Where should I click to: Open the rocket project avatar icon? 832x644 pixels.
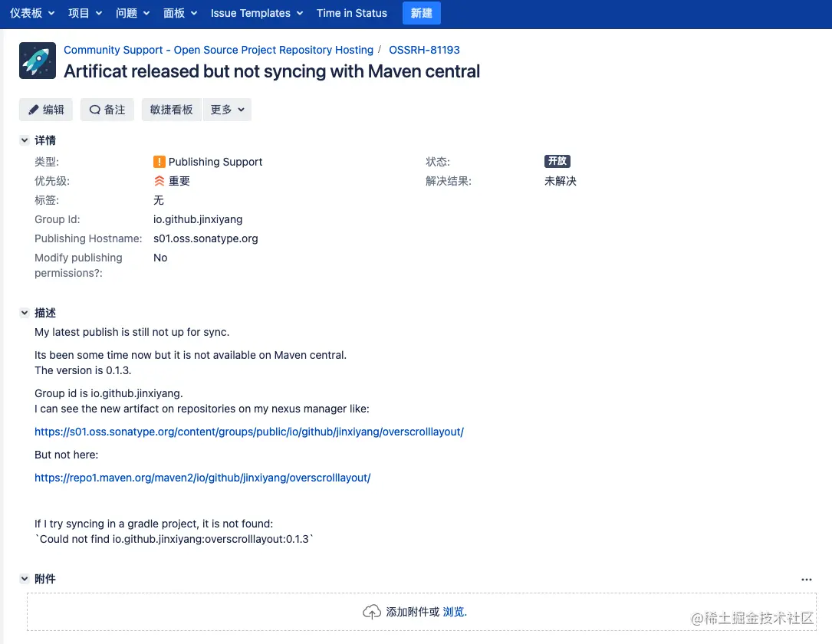(x=37, y=61)
